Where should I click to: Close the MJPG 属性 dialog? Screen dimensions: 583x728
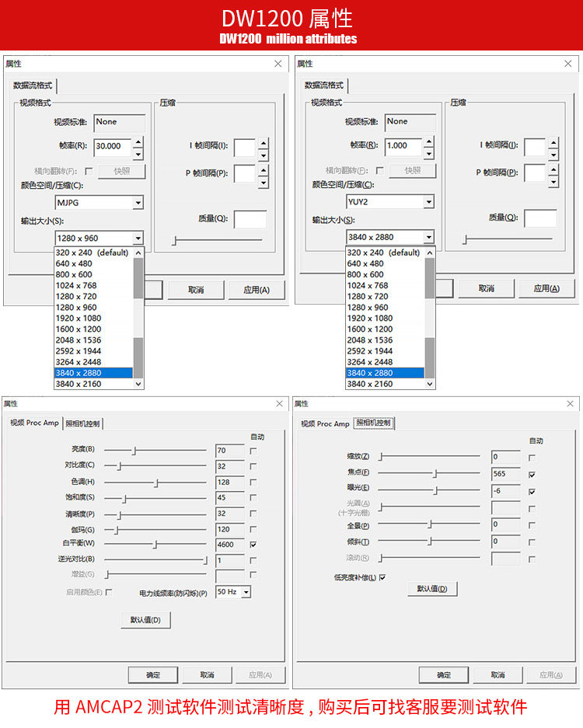[x=278, y=64]
